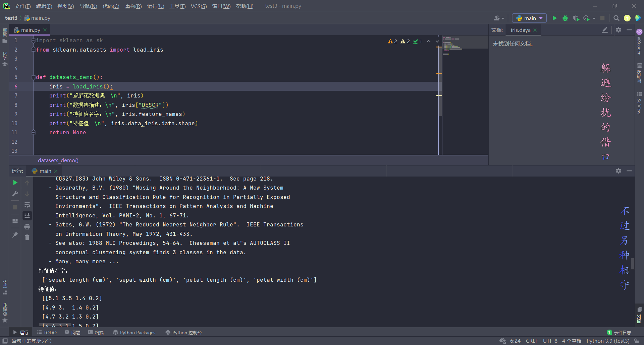This screenshot has height=345, width=644.
Task: Toggle soft-wrap in run console
Action: (x=27, y=205)
